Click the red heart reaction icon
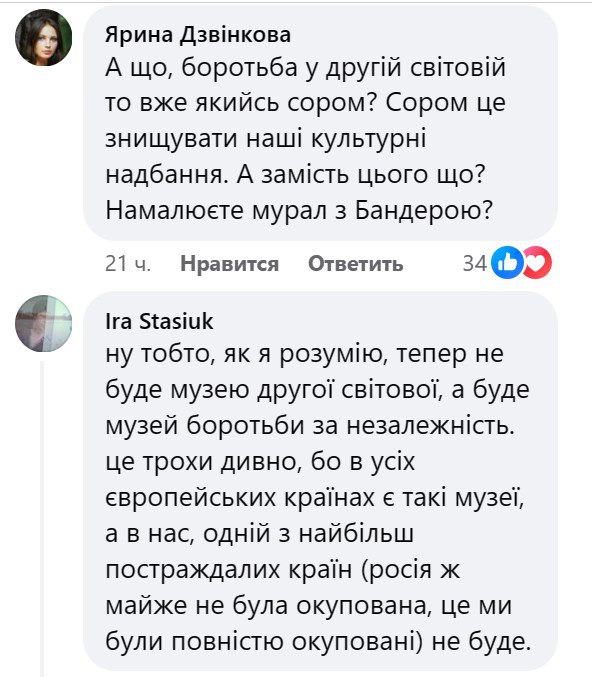This screenshot has height=677, width=592. pyautogui.click(x=538, y=263)
